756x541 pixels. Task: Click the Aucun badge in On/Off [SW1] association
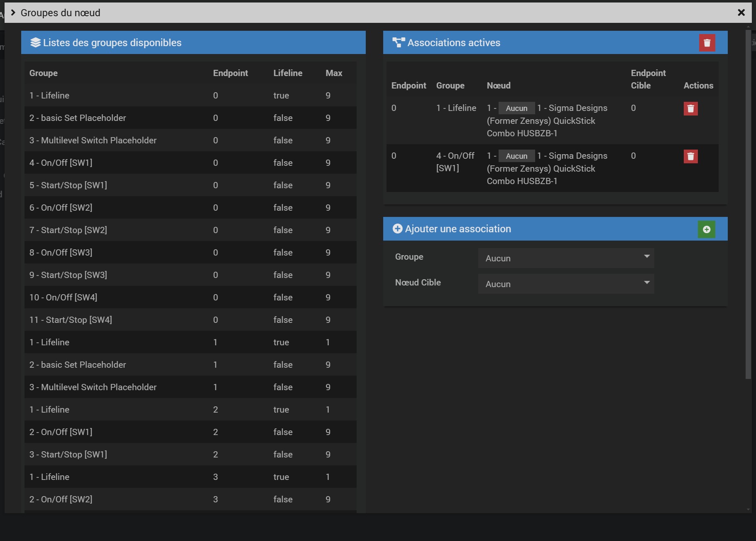coord(516,156)
